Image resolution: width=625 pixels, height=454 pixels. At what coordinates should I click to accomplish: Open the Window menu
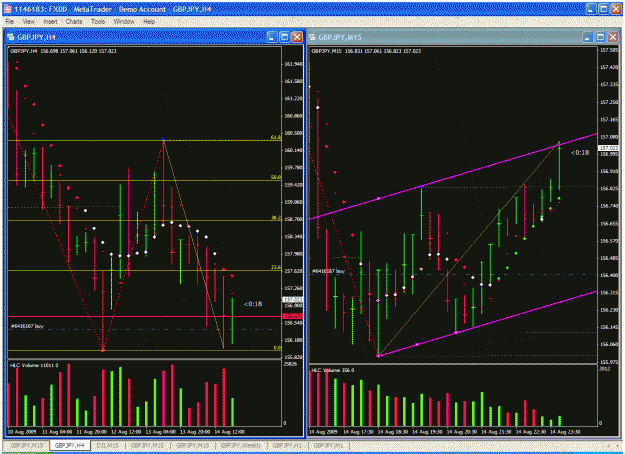click(124, 22)
